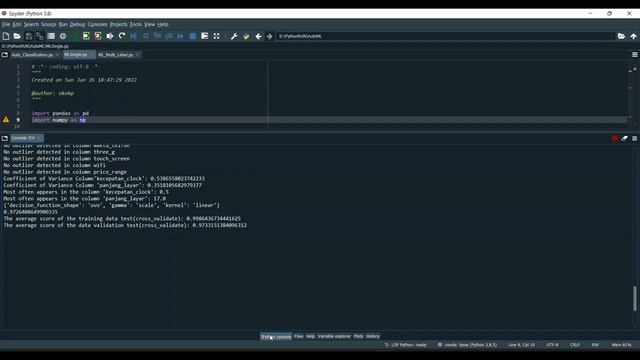Interrupt kernel with red stop button
The width and height of the screenshot is (640, 360).
click(x=615, y=139)
